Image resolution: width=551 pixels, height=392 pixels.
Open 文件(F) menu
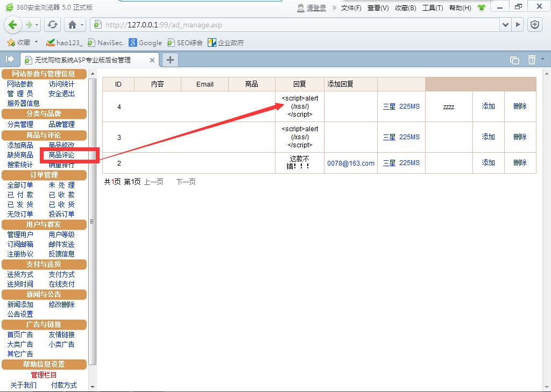(351, 8)
